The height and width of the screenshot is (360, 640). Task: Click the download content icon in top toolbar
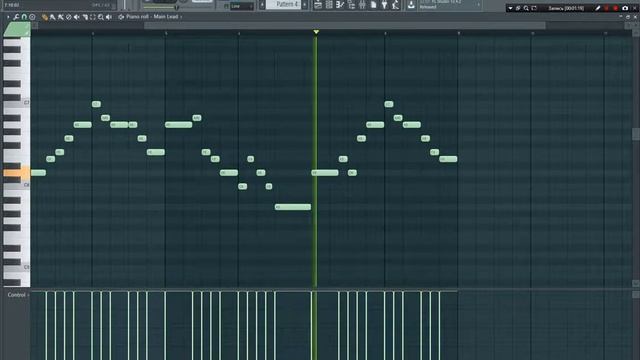[411, 5]
